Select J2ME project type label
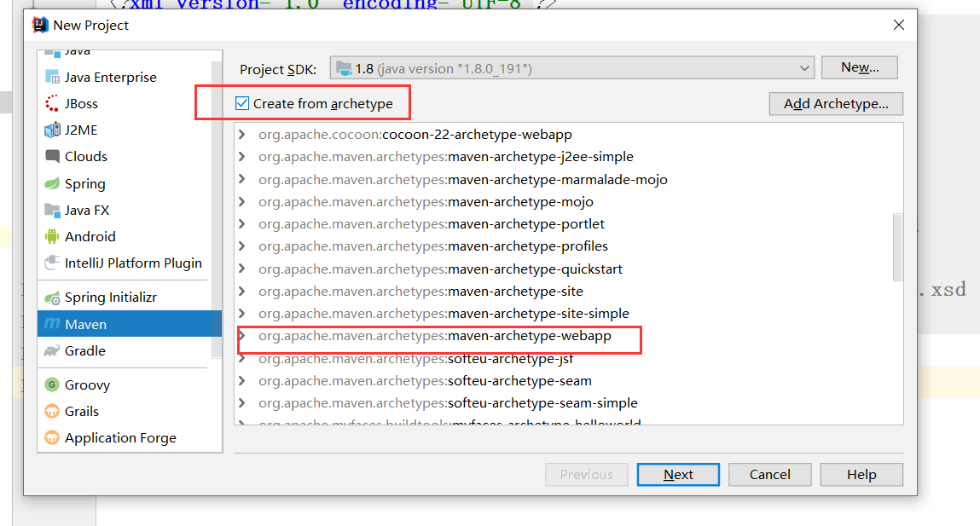 pos(81,130)
